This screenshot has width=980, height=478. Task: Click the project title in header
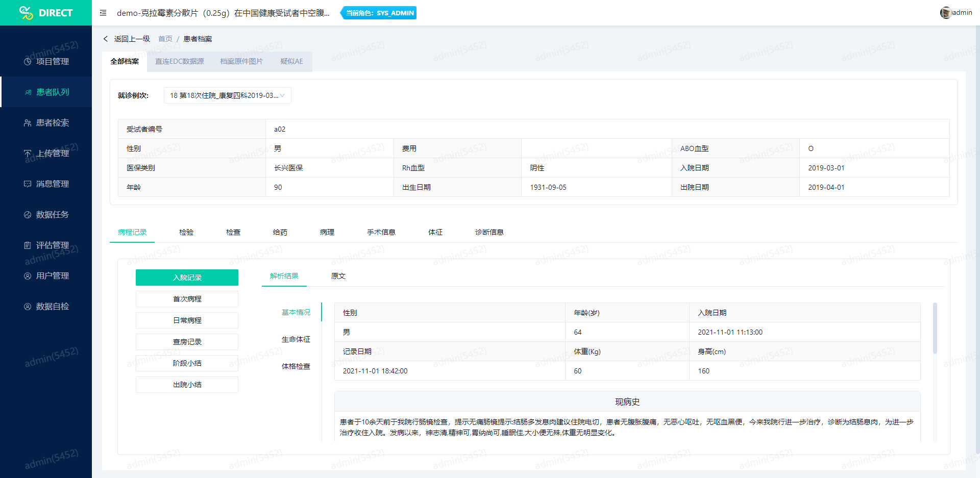pyautogui.click(x=223, y=13)
